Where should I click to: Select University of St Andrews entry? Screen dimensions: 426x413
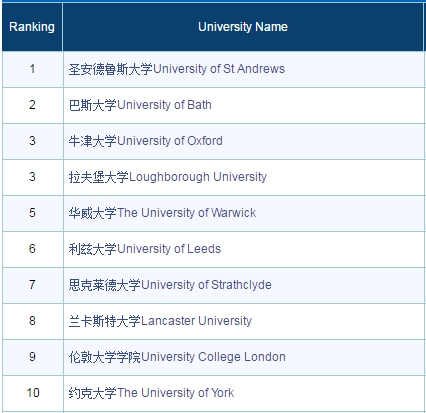click(x=177, y=69)
